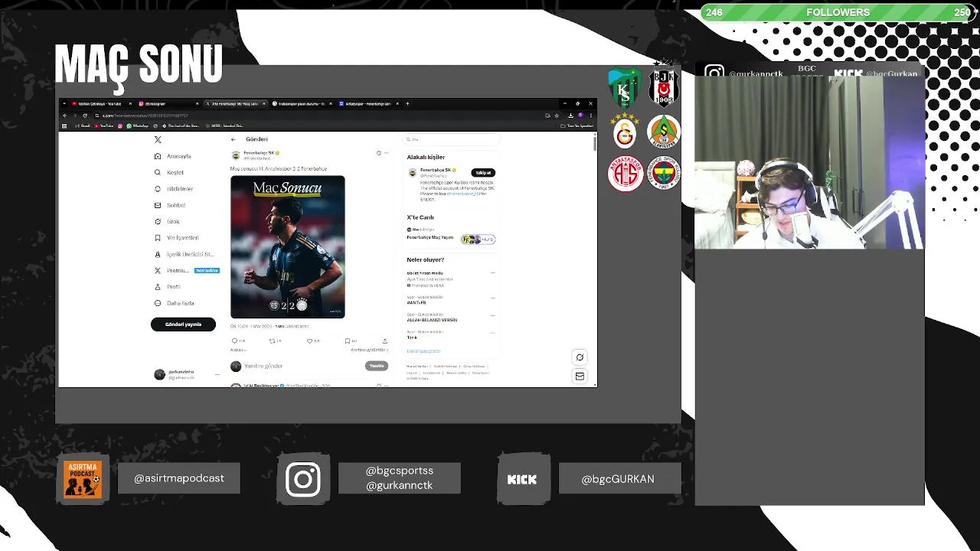This screenshot has height=551, width=980.
Task: Open a new browser tab
Action: tap(407, 103)
